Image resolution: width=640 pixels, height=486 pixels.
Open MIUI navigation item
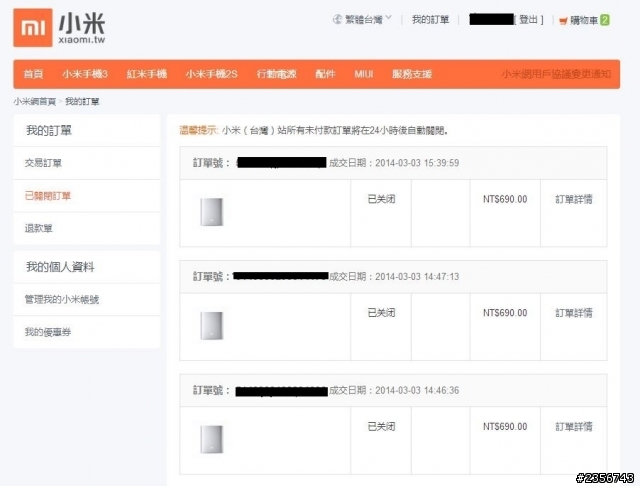click(x=364, y=74)
